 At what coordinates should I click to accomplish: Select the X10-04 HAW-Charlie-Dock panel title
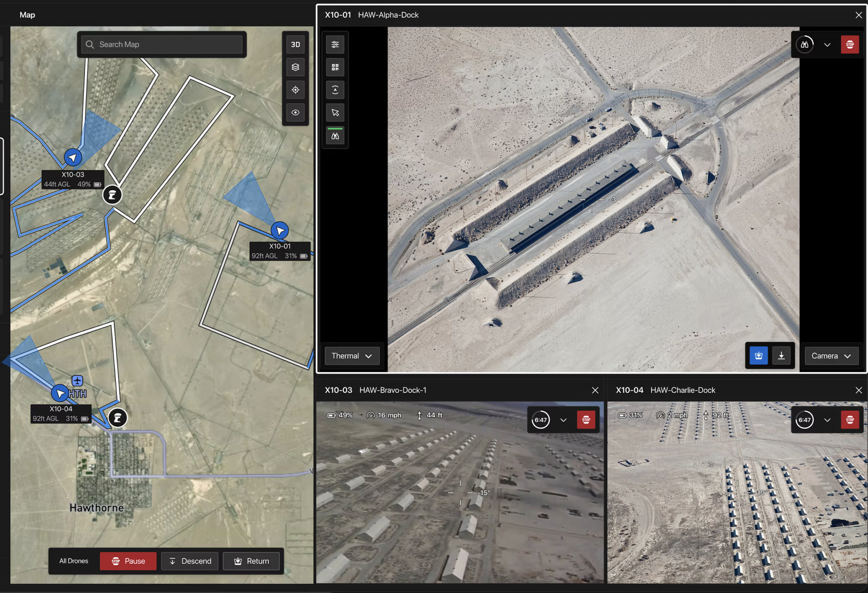(665, 390)
